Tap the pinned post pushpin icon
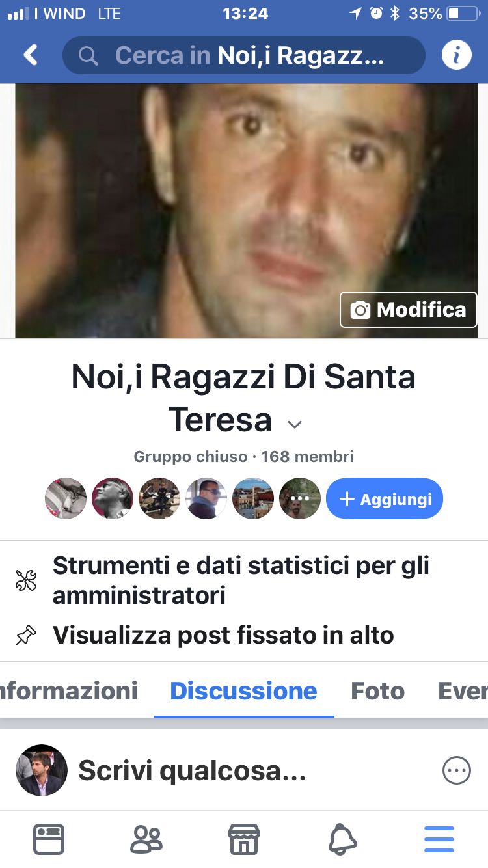Screen dimensions: 488x868 pos(26,635)
